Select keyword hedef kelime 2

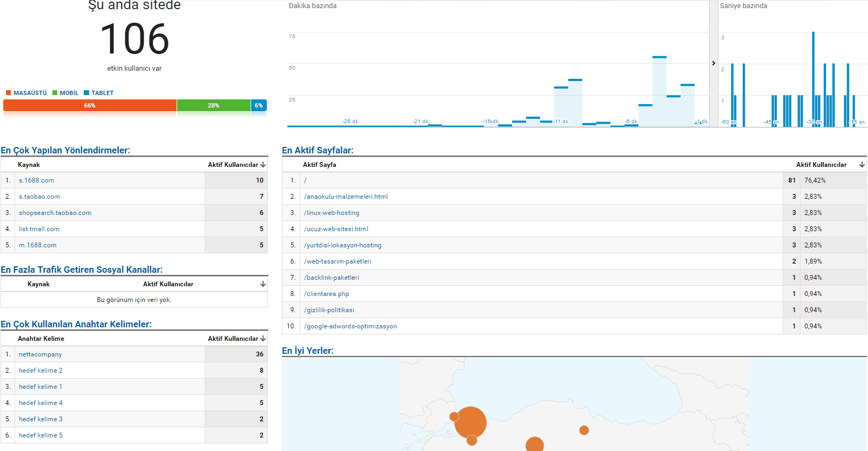coord(41,371)
